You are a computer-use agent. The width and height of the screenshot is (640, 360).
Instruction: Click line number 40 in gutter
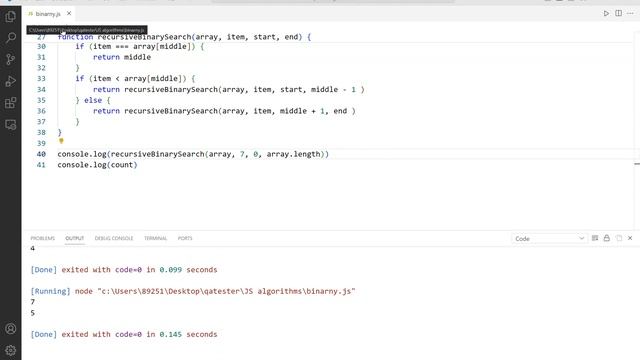(41, 154)
